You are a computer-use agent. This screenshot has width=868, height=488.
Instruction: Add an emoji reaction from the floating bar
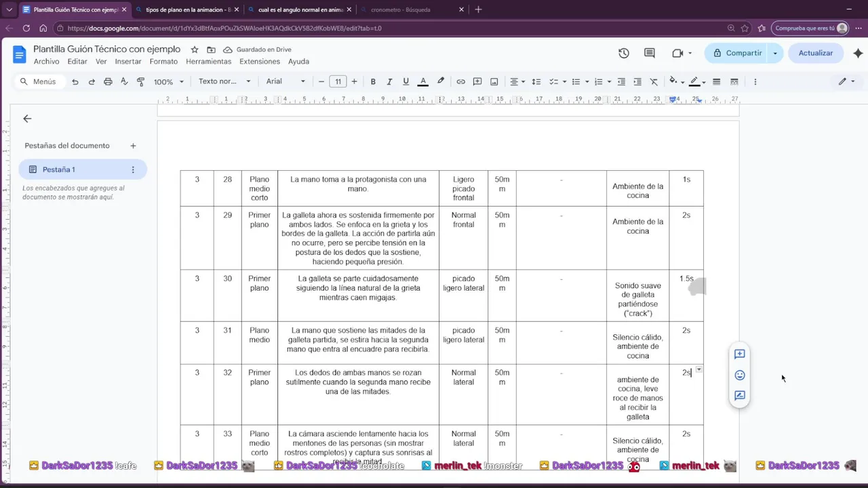740,375
